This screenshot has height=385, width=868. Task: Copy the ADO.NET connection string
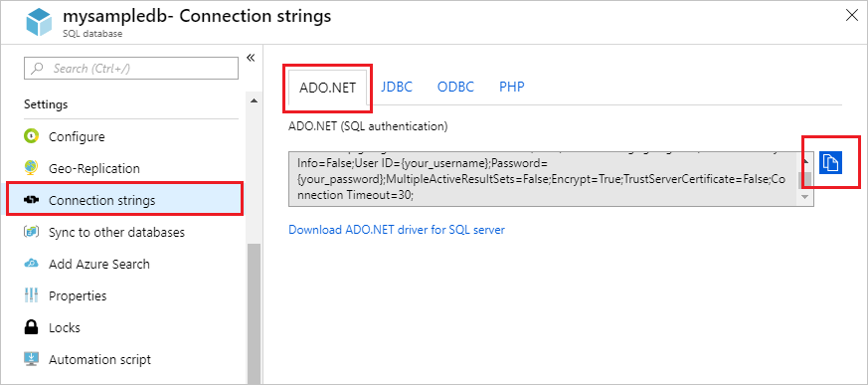coord(830,162)
